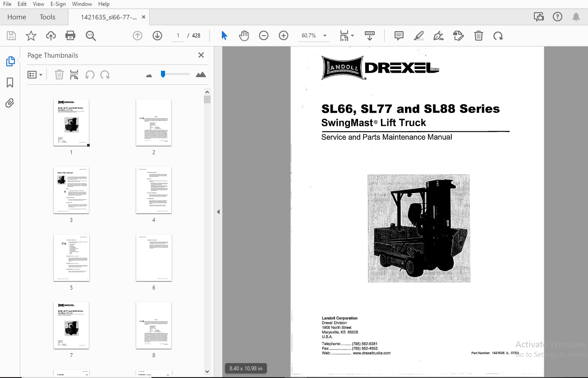Click the edit stamp tool icon

458,36
